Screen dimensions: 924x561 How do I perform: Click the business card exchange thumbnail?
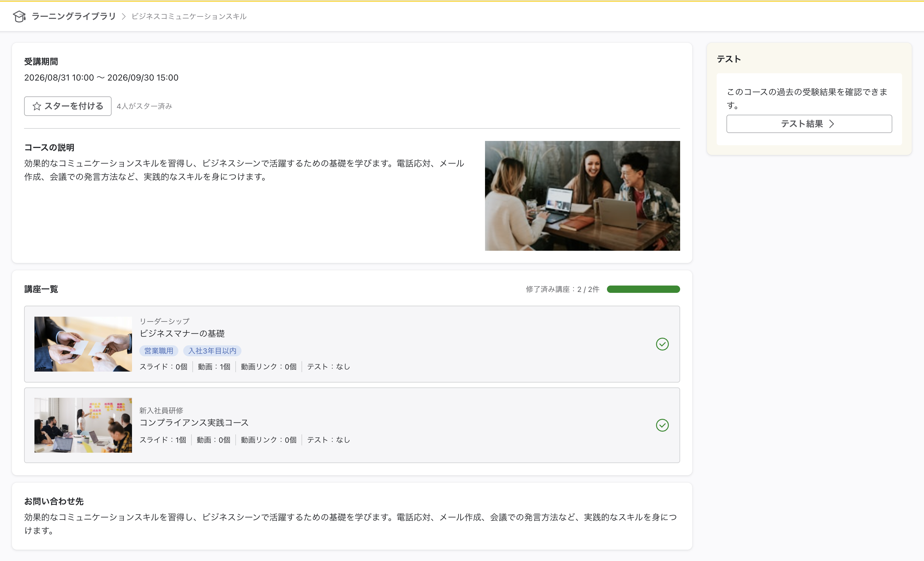[83, 344]
